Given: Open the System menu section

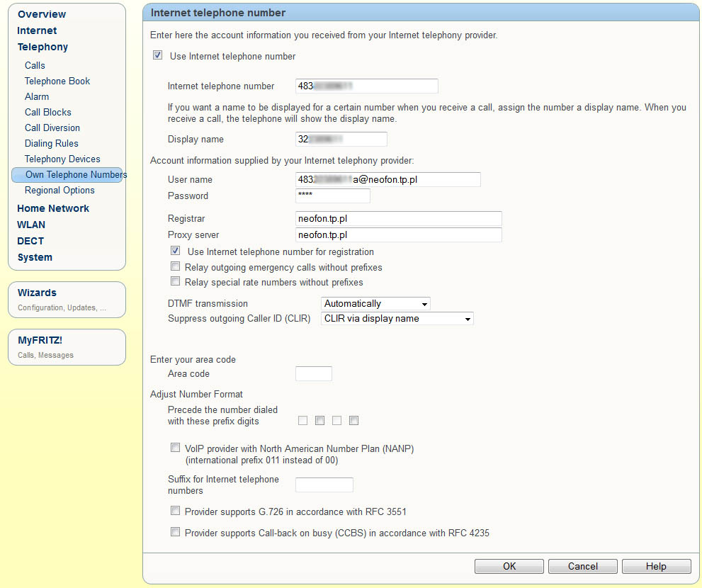Looking at the screenshot, I should pyautogui.click(x=35, y=257).
